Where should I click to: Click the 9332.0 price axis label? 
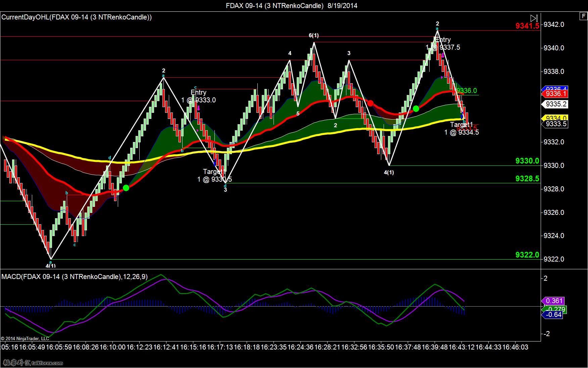pyautogui.click(x=554, y=142)
